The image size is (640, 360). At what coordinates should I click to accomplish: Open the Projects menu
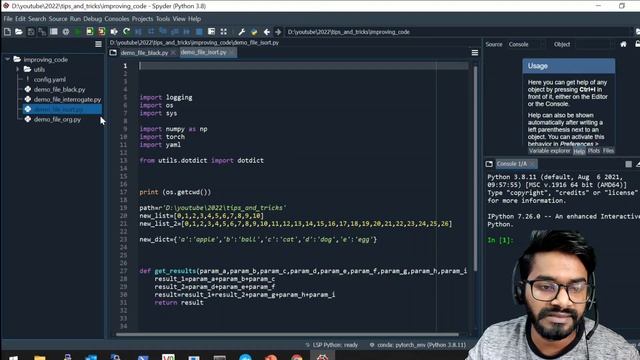coord(142,19)
